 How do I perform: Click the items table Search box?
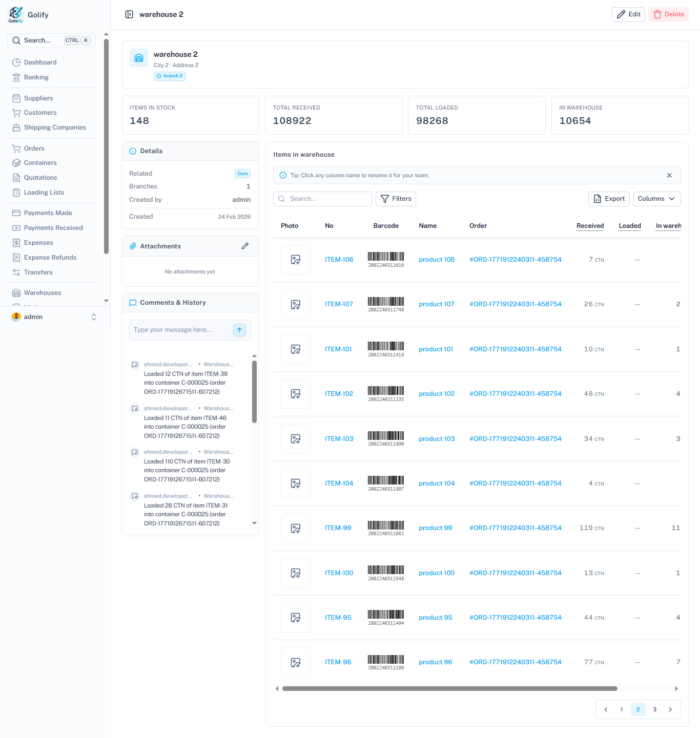coord(322,199)
